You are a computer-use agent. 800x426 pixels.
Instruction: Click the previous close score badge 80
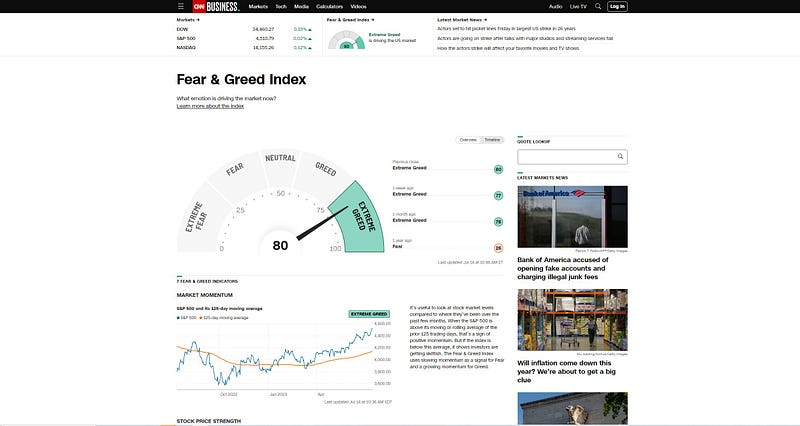click(498, 169)
